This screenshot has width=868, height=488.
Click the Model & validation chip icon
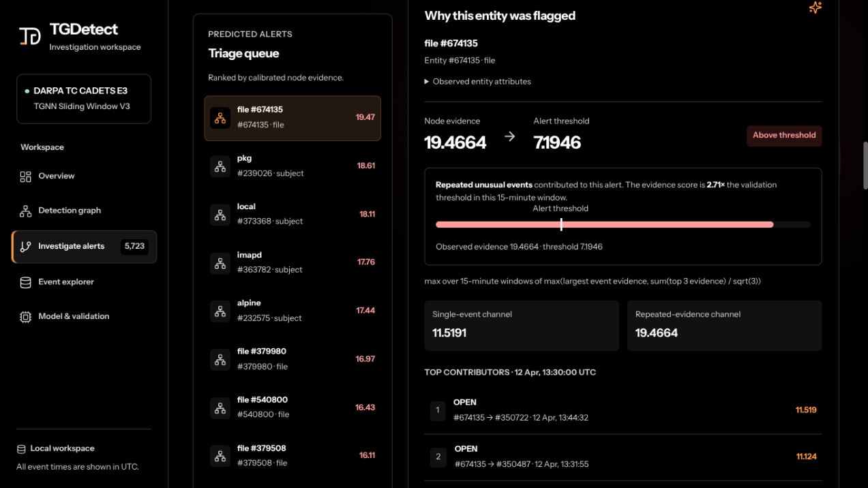click(25, 317)
